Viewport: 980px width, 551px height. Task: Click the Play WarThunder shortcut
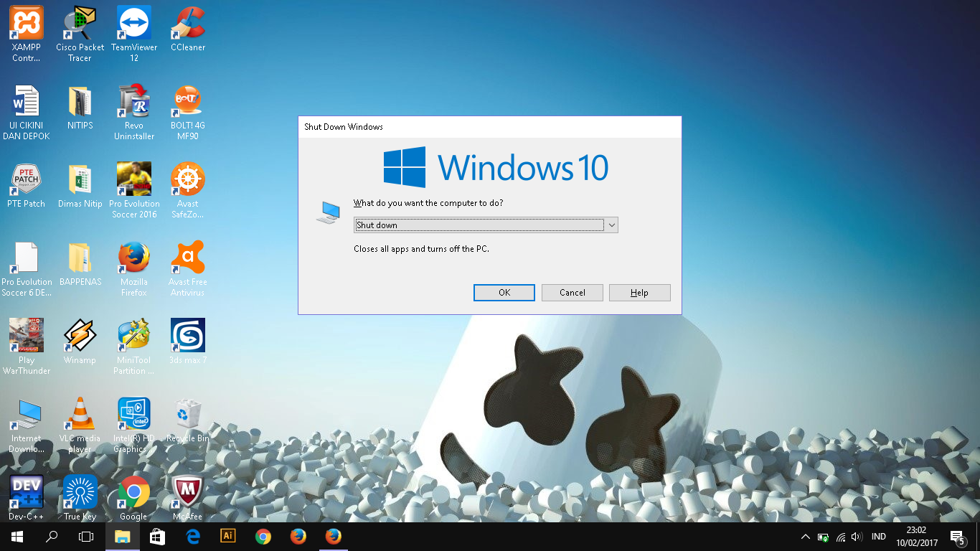[x=27, y=347]
